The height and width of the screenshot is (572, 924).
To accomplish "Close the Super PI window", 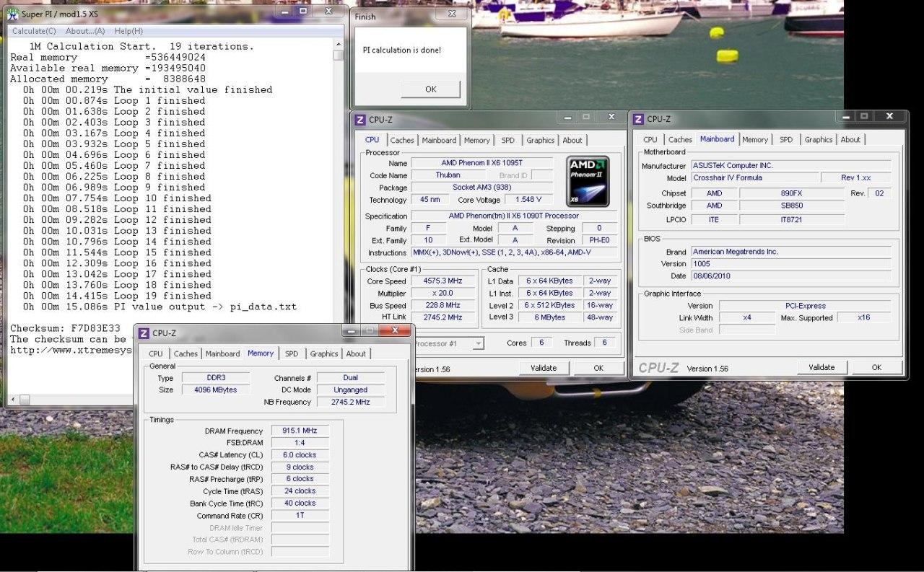I will [x=328, y=12].
